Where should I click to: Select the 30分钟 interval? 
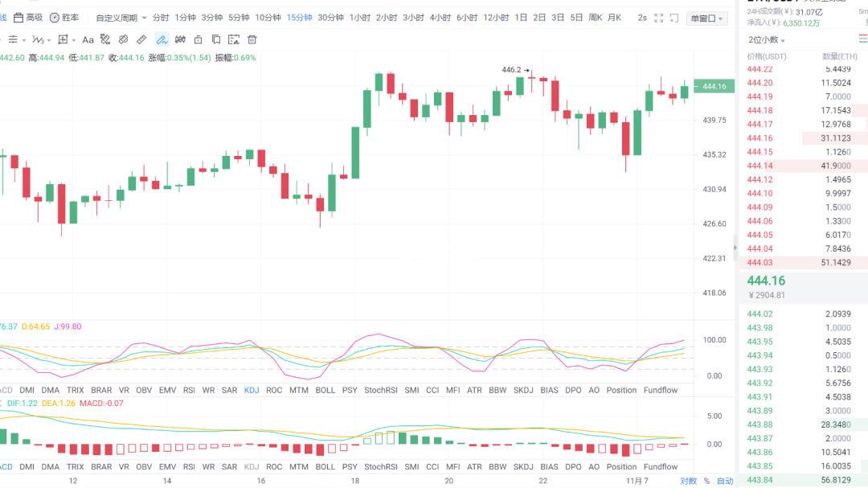click(329, 18)
